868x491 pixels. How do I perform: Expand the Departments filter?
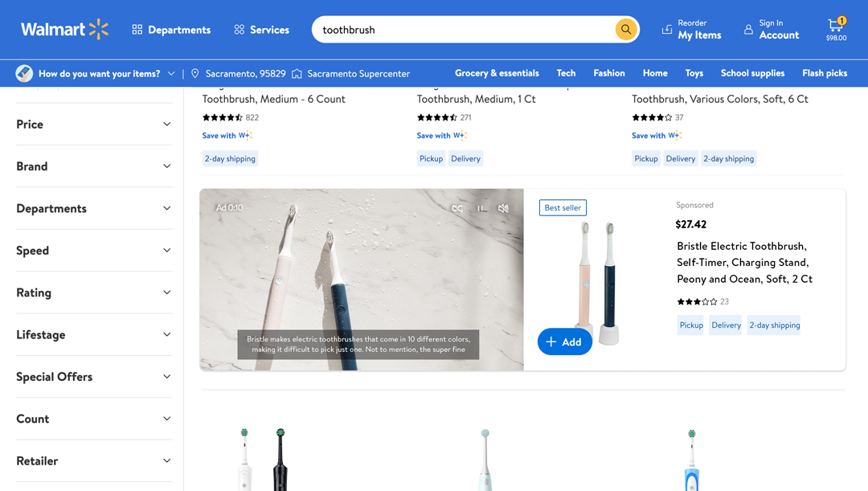pos(94,209)
